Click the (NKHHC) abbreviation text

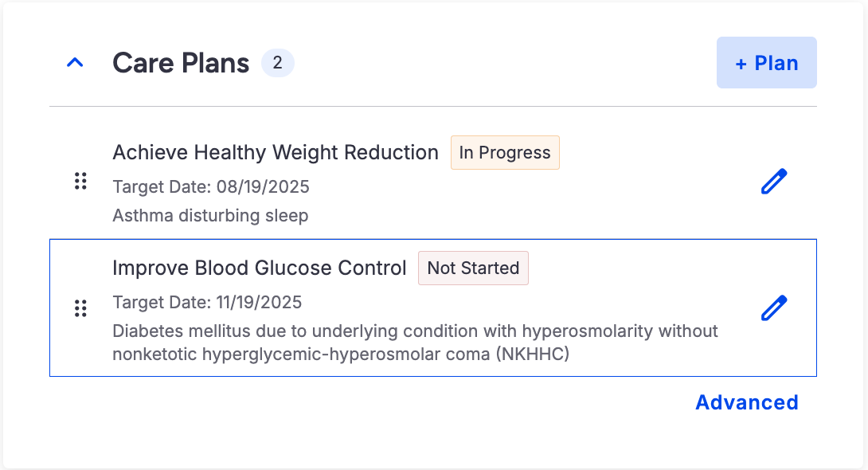(x=533, y=354)
